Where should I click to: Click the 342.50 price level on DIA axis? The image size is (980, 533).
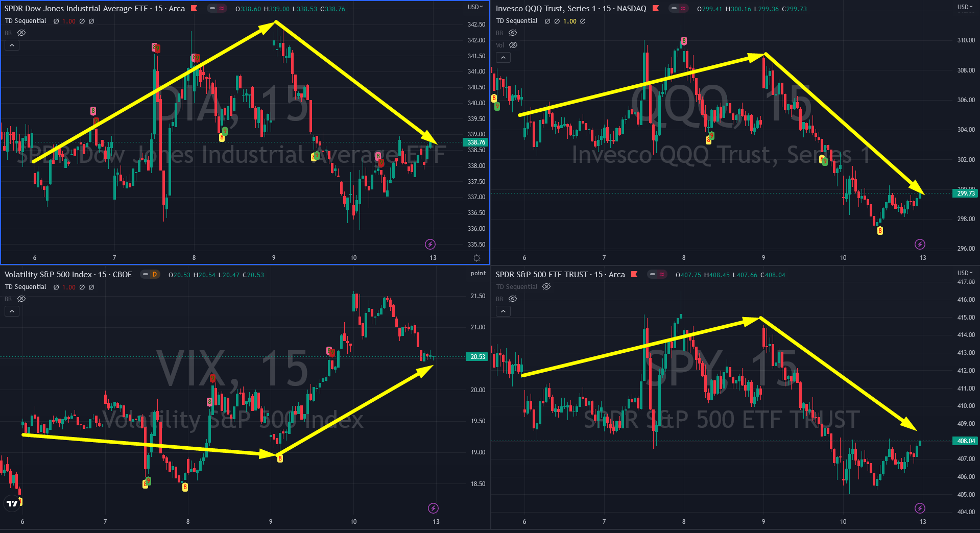(476, 25)
